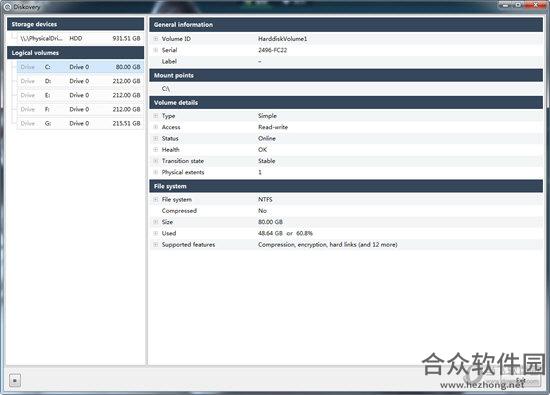Click the Volume details section header
Image resolution: width=550 pixels, height=395 pixels.
(x=346, y=102)
